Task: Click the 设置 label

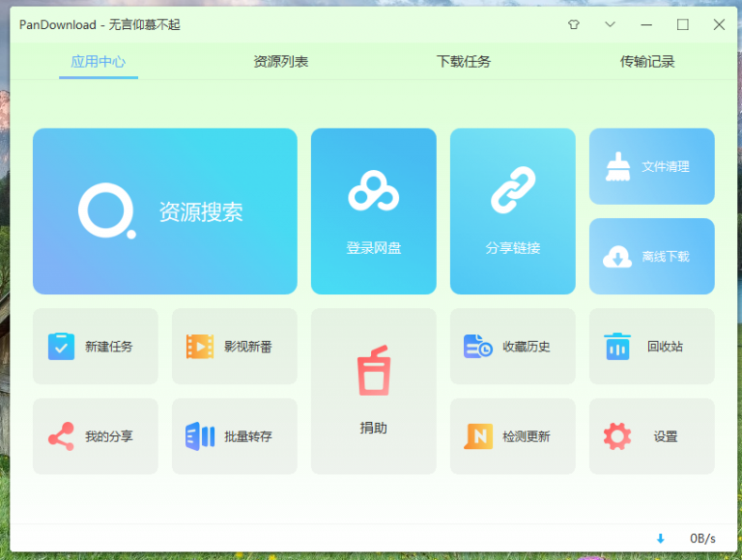Action: tap(666, 436)
